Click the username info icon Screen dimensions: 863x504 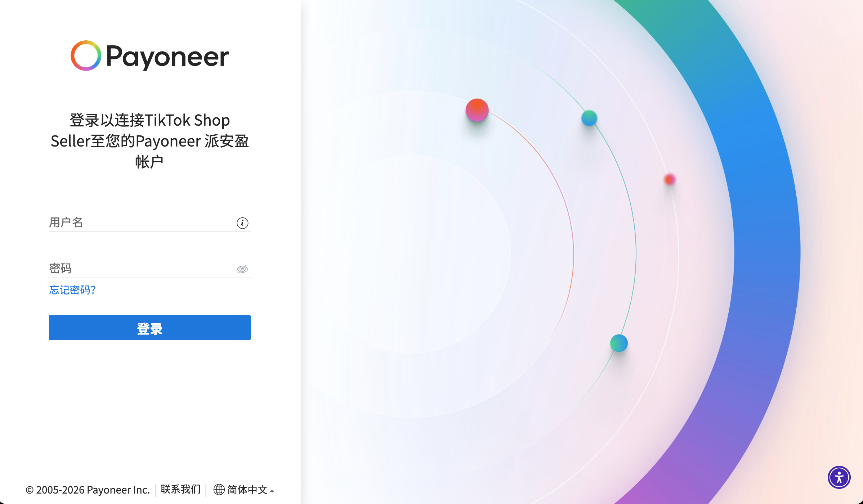click(242, 223)
